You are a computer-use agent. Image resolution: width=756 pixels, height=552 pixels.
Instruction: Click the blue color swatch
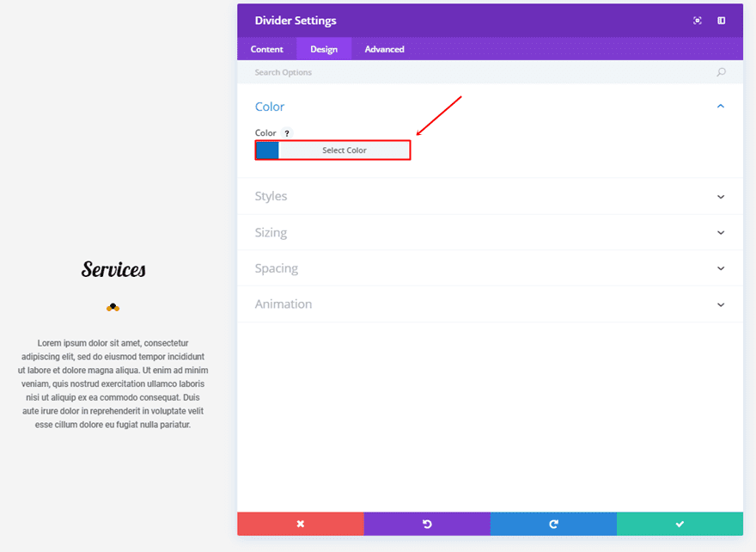(x=268, y=150)
